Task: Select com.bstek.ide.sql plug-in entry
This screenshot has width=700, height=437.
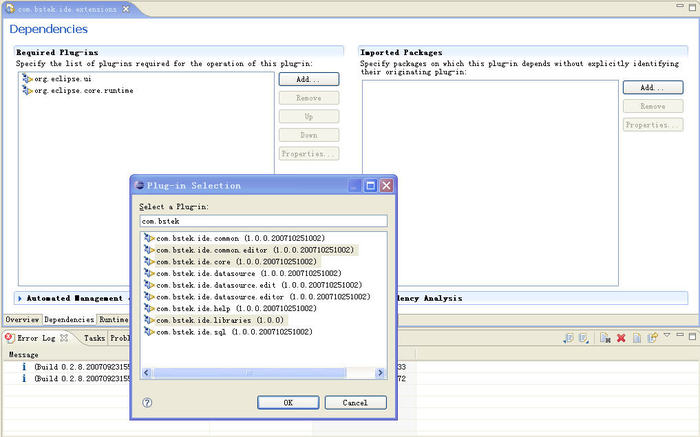Action: [x=234, y=332]
